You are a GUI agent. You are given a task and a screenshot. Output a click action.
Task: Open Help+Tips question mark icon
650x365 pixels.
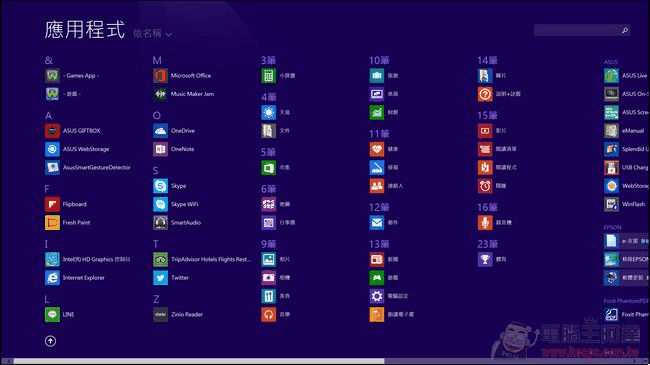coord(485,94)
